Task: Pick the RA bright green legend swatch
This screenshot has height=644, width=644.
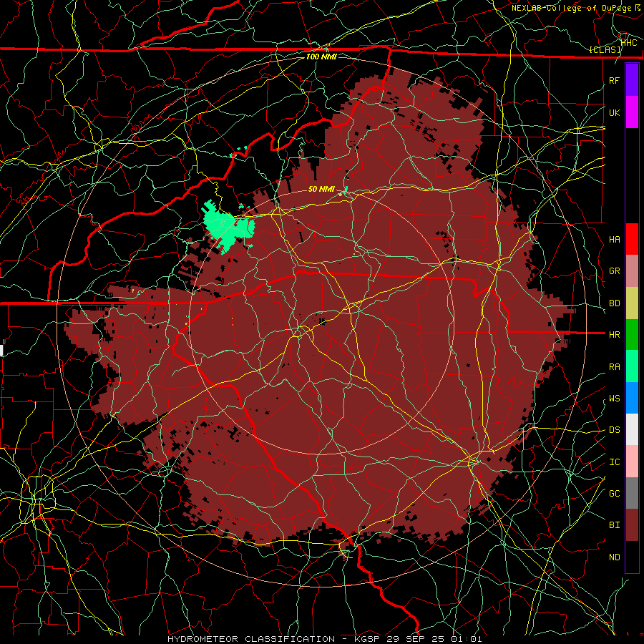Action: click(632, 366)
